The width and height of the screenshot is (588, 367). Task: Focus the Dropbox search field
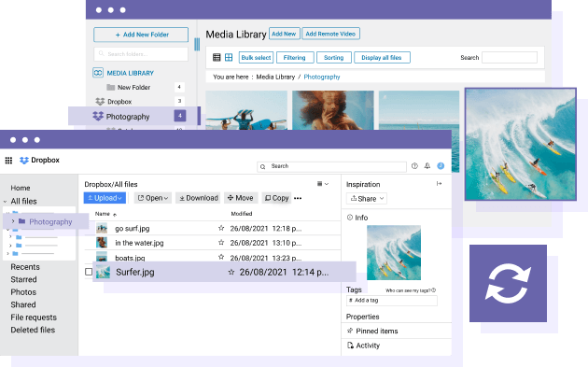click(x=331, y=166)
